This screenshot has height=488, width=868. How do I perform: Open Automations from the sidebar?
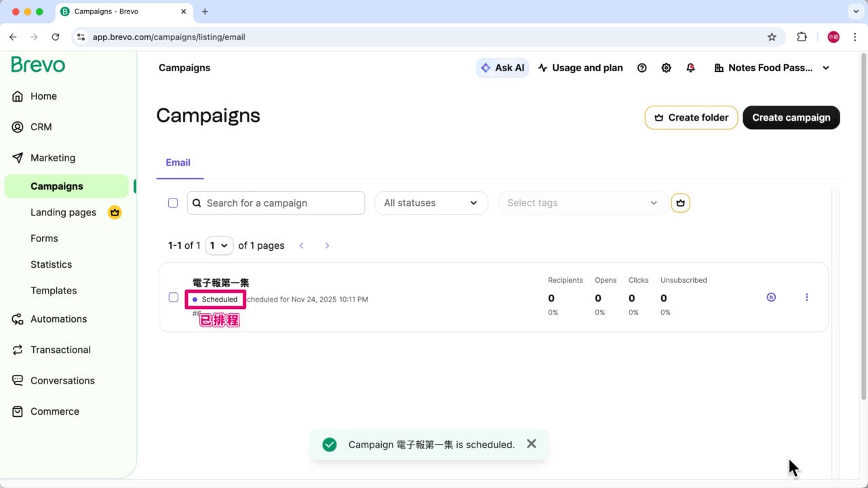click(58, 319)
